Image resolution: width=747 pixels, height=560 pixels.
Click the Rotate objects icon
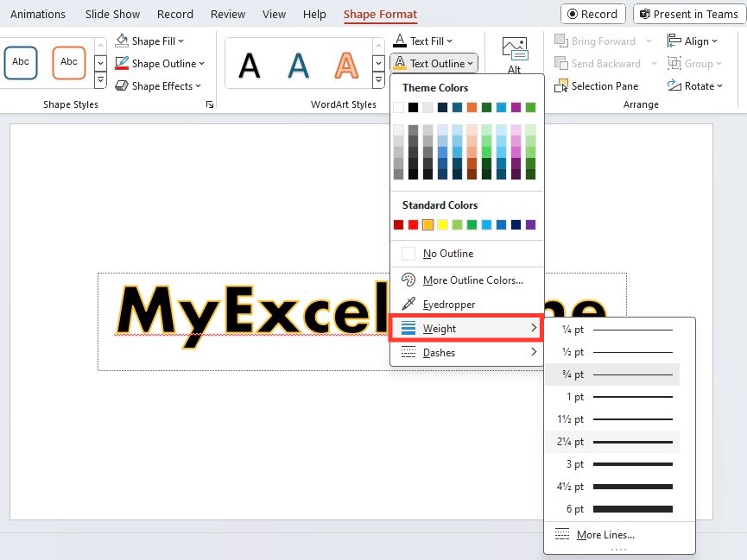point(674,85)
